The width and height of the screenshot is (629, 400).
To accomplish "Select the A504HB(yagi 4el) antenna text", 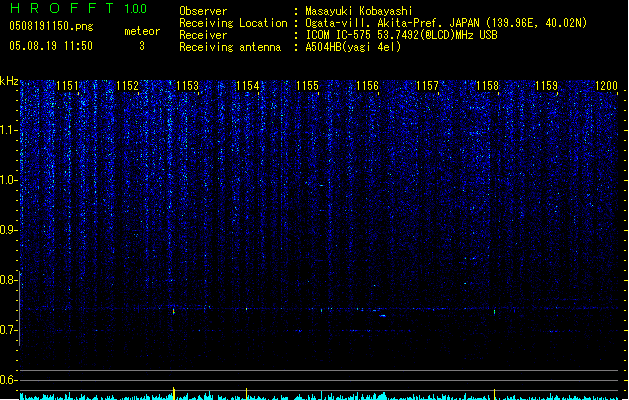I will click(x=353, y=47).
